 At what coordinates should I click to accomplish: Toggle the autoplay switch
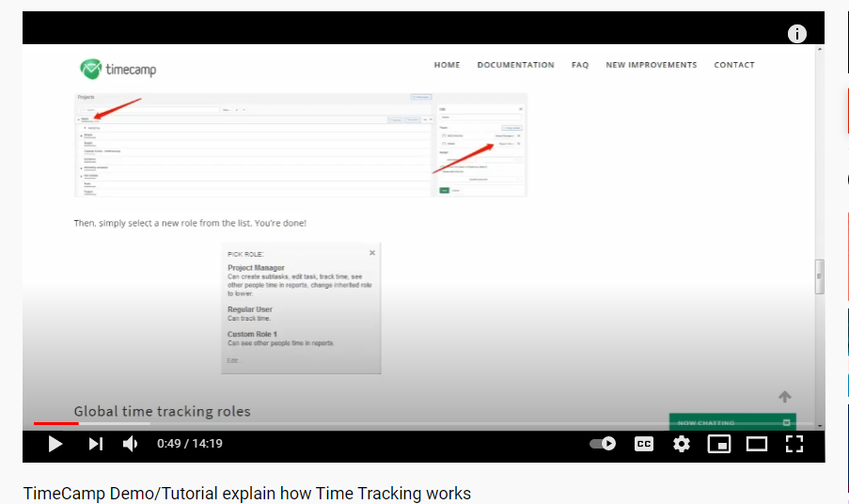[x=603, y=444]
